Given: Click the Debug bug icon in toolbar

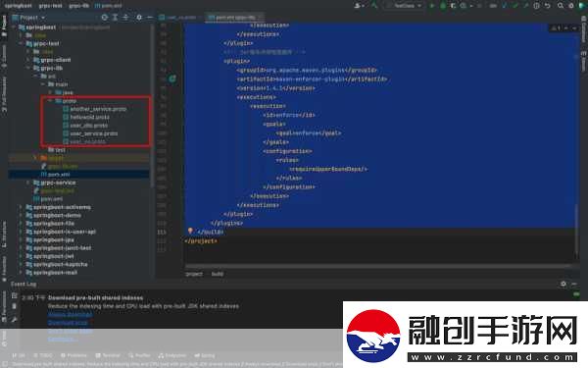Looking at the screenshot, I should pyautogui.click(x=443, y=6).
